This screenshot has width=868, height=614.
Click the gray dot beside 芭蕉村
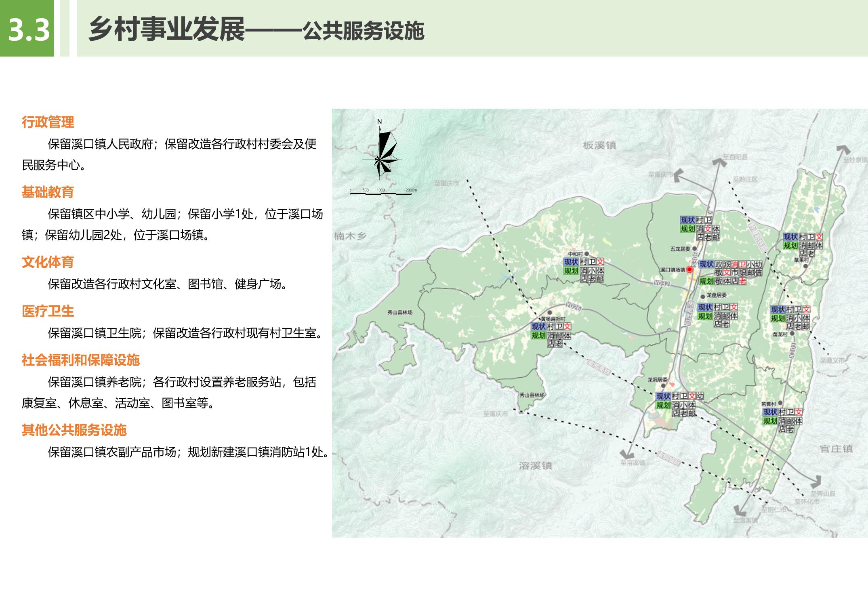tap(780, 404)
